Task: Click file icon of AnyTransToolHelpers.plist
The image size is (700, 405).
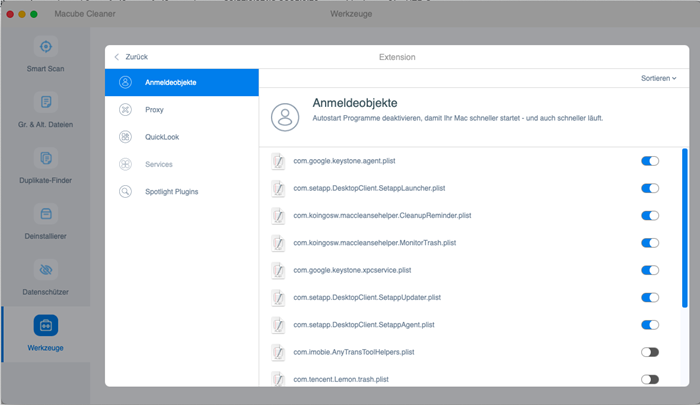Action: coord(278,352)
